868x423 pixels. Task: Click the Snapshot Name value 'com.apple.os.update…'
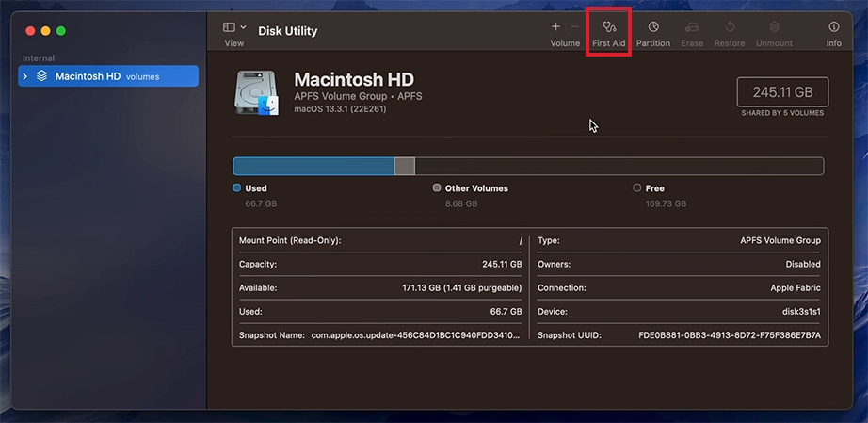pos(415,335)
